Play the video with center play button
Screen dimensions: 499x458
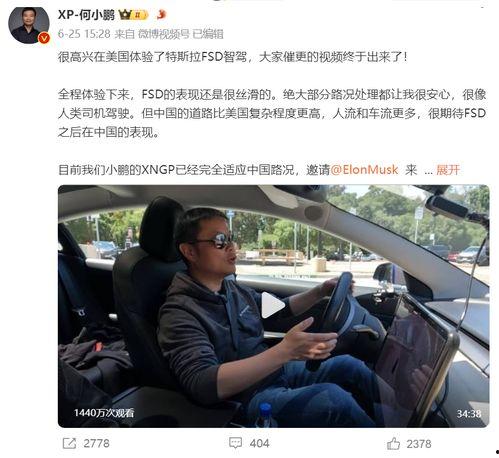tap(273, 305)
